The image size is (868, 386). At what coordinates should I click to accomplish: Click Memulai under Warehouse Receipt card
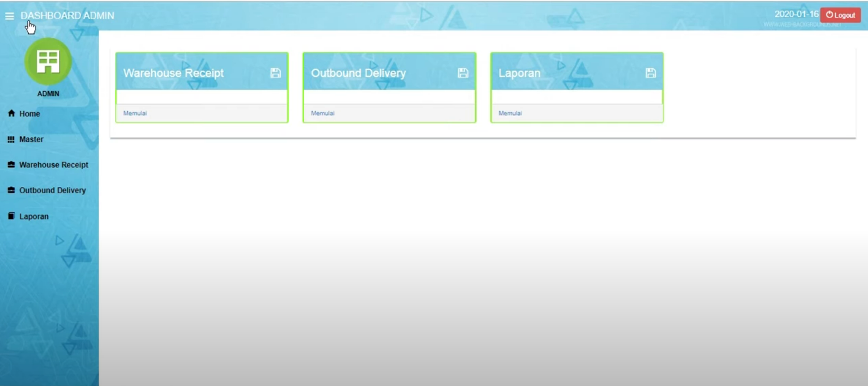point(135,113)
